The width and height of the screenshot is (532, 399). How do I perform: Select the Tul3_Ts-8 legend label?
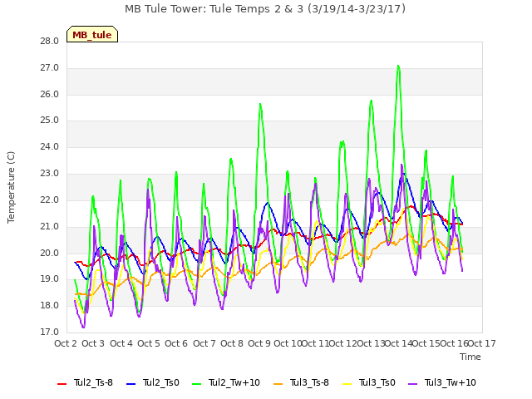point(309,382)
